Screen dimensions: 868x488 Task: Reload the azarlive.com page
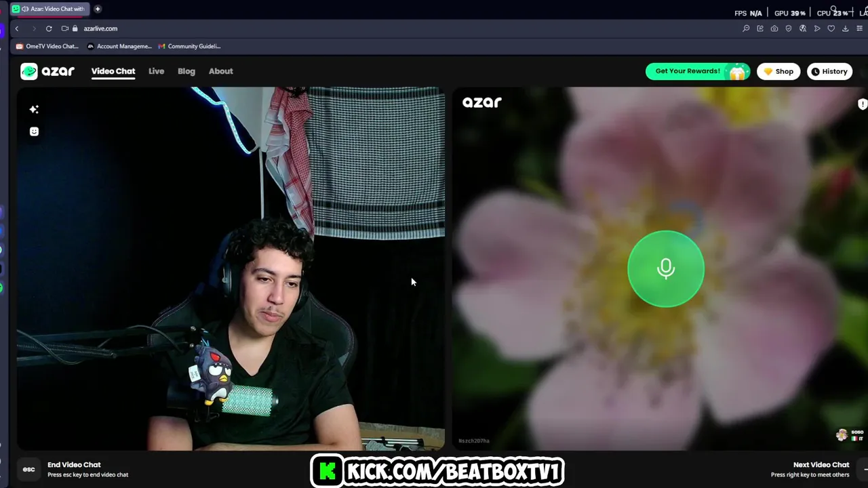point(49,28)
